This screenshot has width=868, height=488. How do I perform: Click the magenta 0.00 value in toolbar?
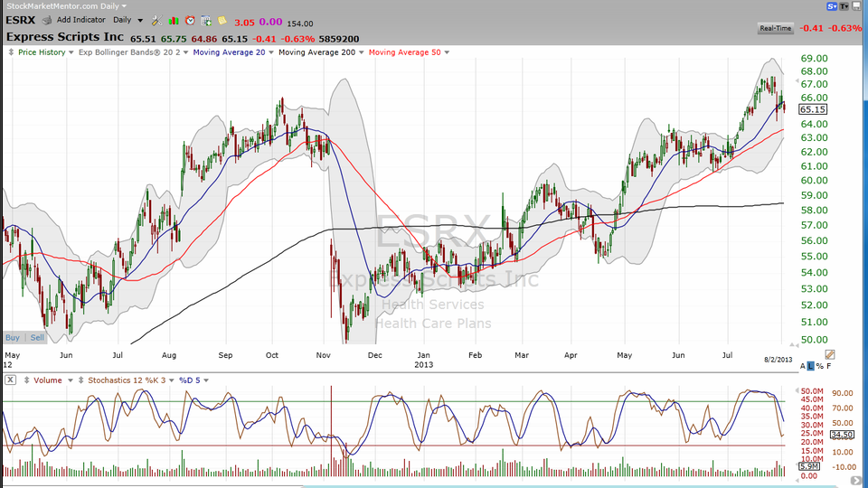point(270,22)
